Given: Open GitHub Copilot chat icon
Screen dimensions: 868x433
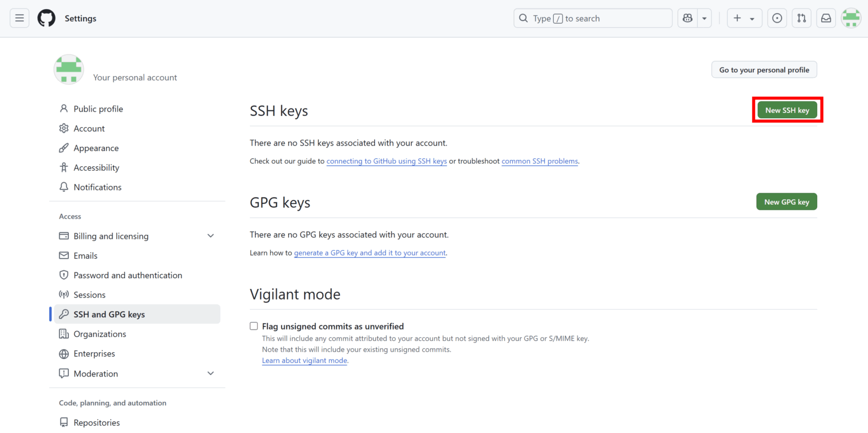Looking at the screenshot, I should point(687,18).
